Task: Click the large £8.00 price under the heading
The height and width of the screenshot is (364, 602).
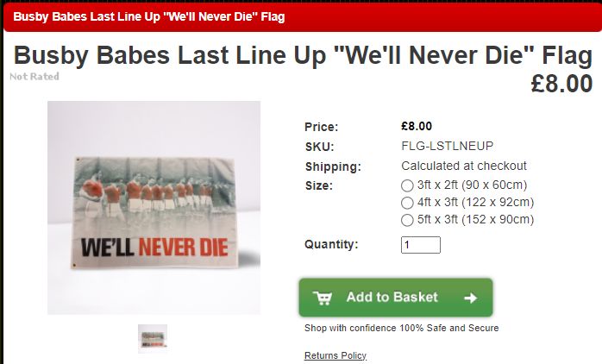Action: (x=562, y=84)
